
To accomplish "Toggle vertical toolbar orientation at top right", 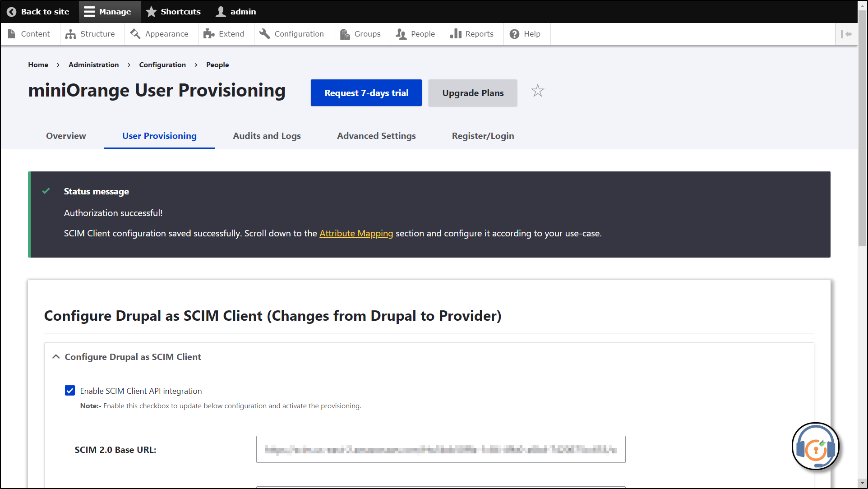I will coord(847,34).
